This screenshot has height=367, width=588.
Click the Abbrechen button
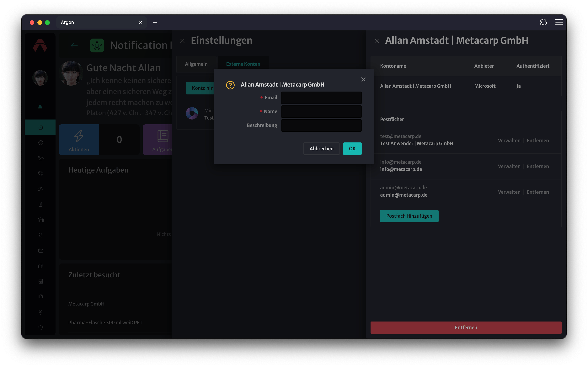point(321,149)
